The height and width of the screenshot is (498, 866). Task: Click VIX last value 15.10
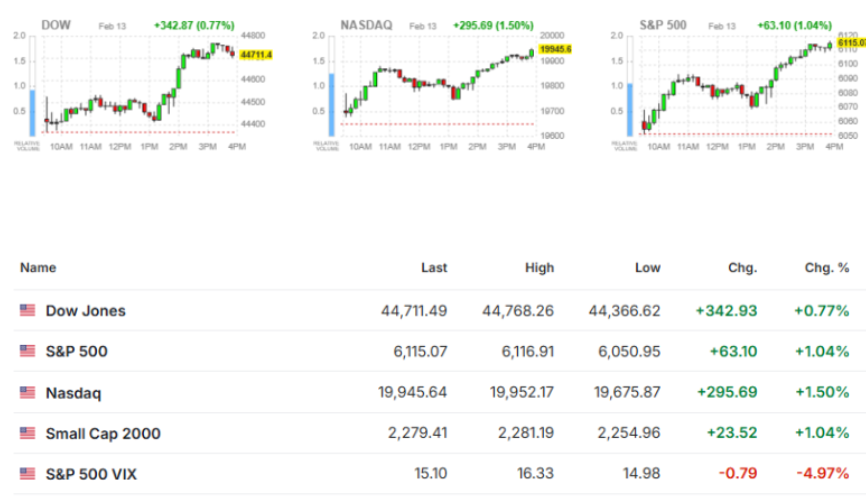431,474
